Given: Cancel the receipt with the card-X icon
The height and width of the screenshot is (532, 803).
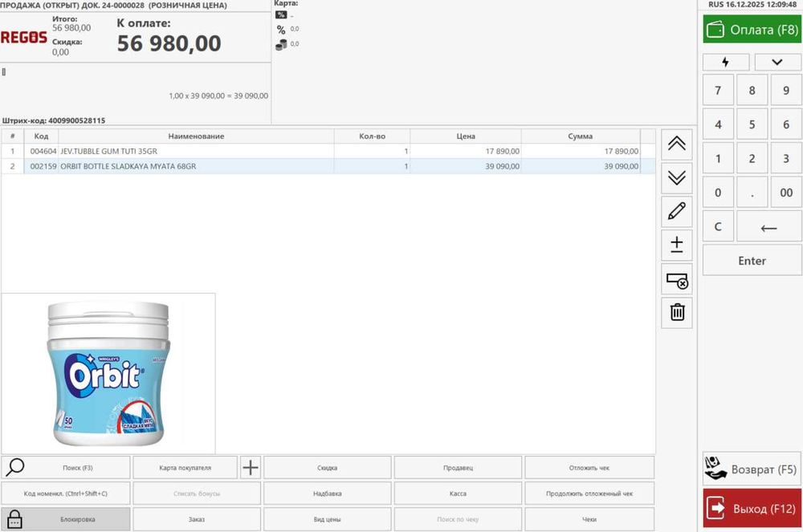Looking at the screenshot, I should 676,279.
